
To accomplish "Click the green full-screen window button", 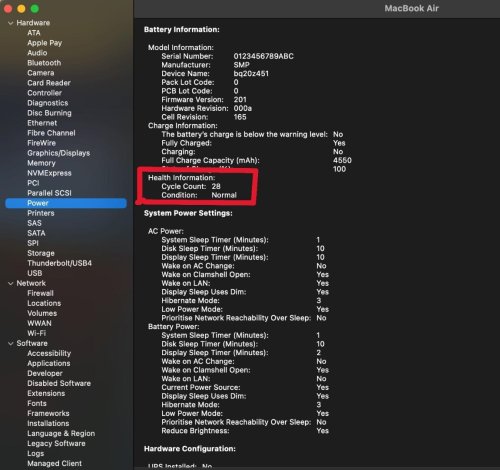I will pos(35,8).
